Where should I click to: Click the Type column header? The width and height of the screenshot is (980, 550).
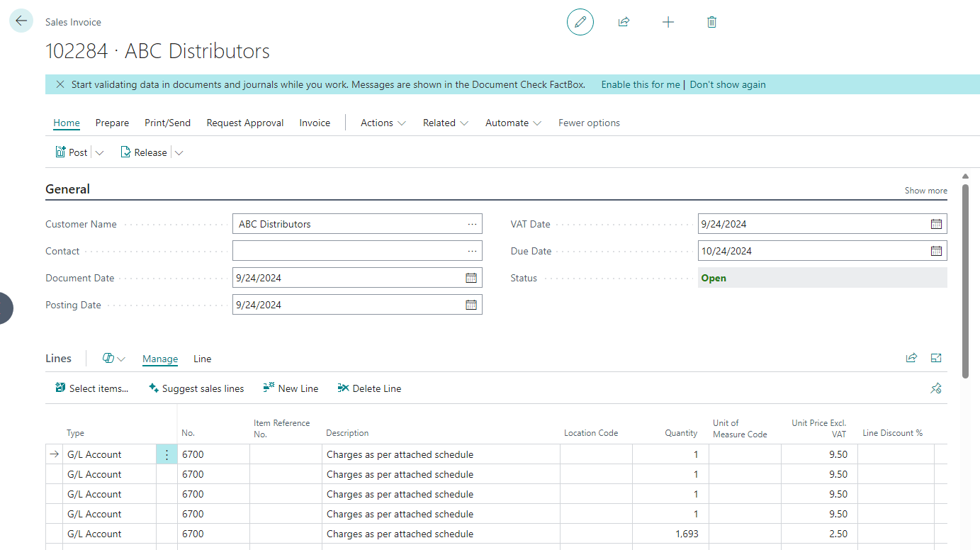tap(75, 433)
